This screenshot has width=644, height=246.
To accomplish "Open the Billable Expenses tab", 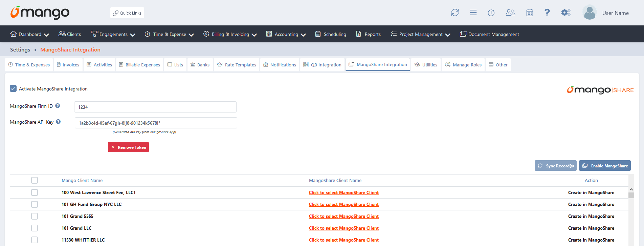I will pos(139,65).
